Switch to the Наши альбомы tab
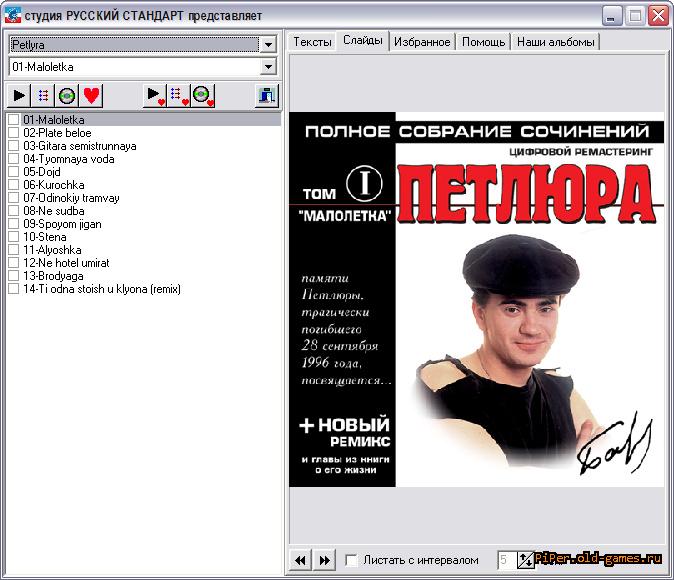Image resolution: width=674 pixels, height=580 pixels. pyautogui.click(x=555, y=42)
